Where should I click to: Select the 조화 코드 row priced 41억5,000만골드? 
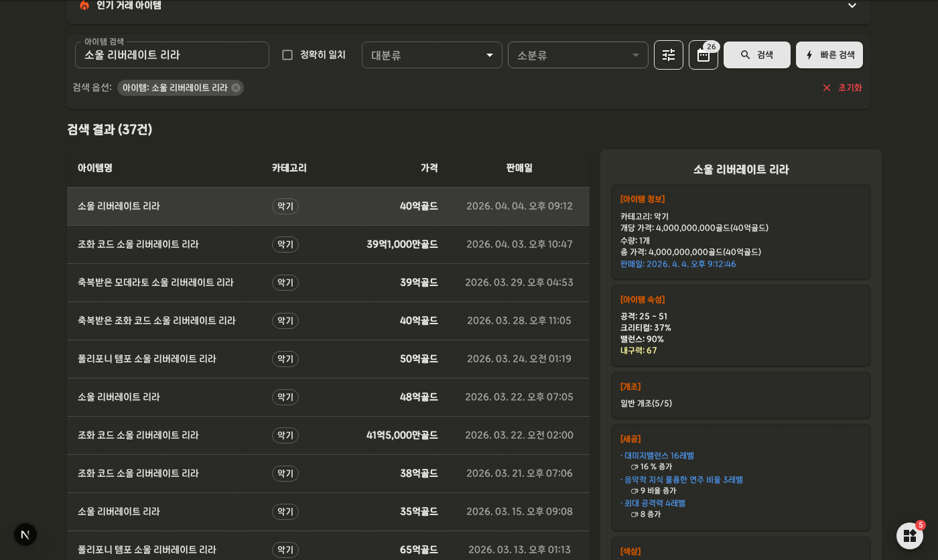(x=328, y=435)
